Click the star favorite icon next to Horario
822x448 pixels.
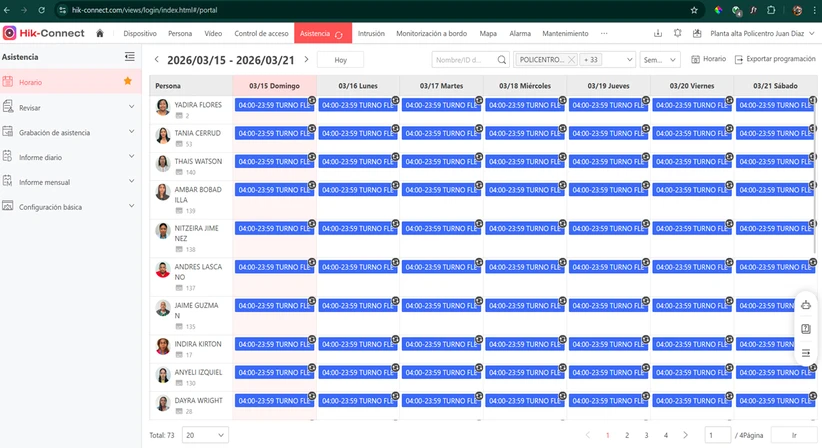(127, 81)
